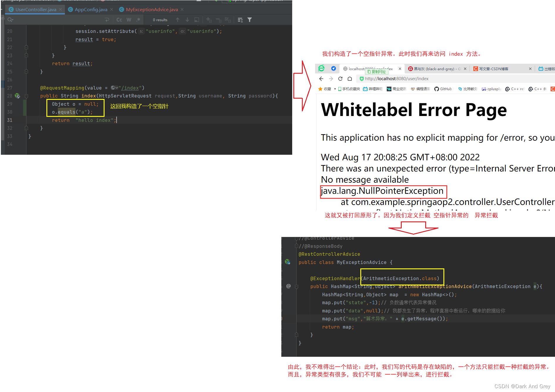The height and width of the screenshot is (392, 555).
Task: Click the request mapping gutter icon at line 28
Action: (18, 96)
